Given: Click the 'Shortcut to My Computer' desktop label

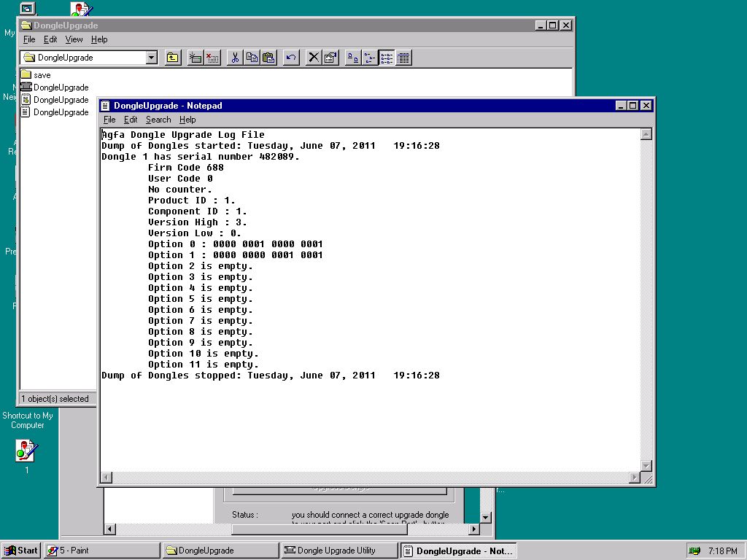Looking at the screenshot, I should pyautogui.click(x=27, y=421).
